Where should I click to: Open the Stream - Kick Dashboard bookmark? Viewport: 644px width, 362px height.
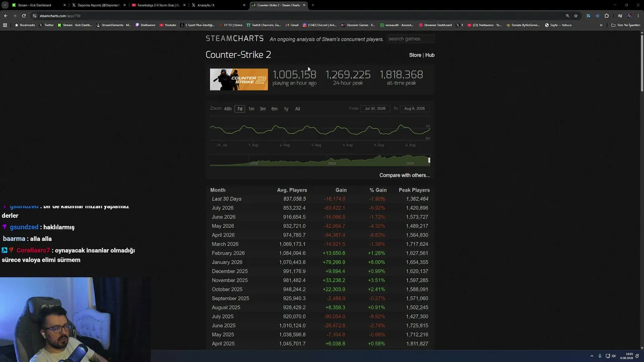click(75, 25)
